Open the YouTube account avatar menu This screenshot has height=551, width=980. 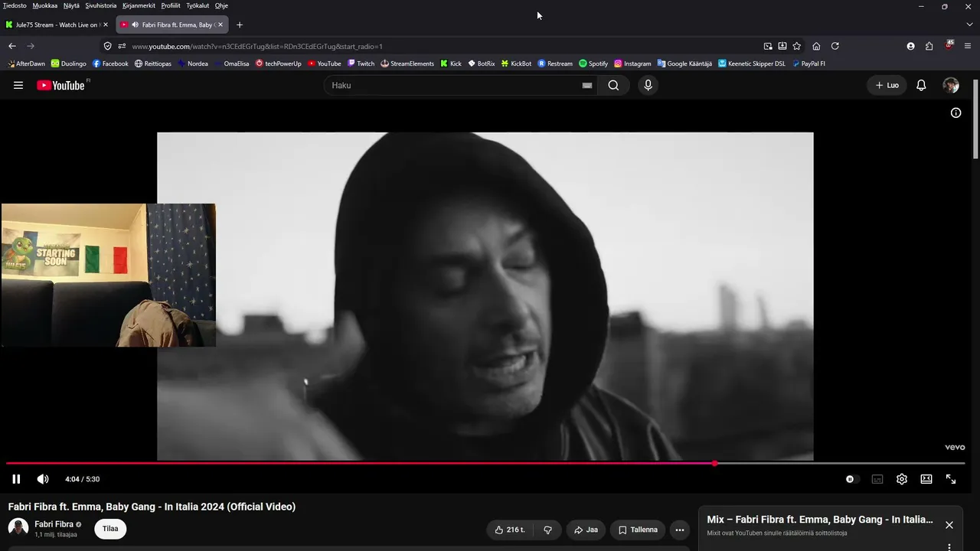[x=951, y=86]
